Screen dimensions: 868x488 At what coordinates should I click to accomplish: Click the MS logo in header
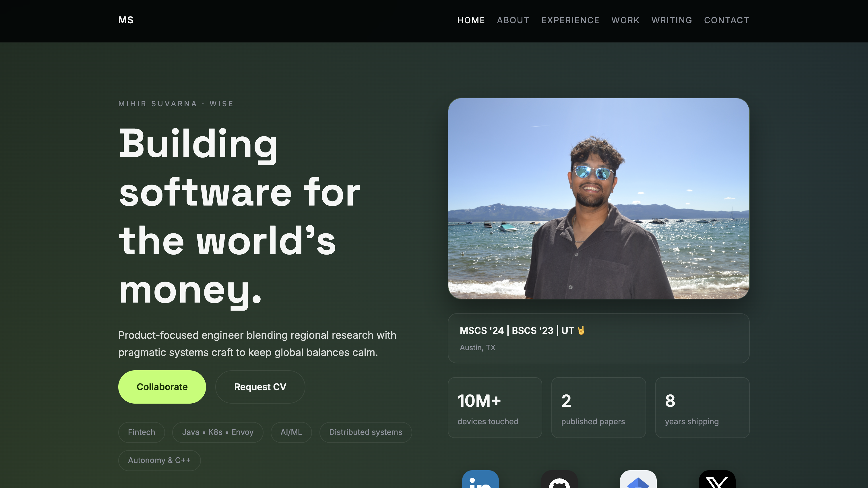click(126, 20)
